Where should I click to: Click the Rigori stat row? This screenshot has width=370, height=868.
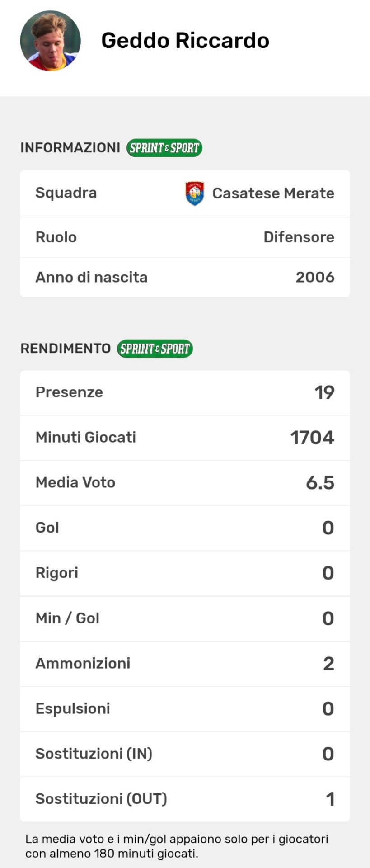185,573
